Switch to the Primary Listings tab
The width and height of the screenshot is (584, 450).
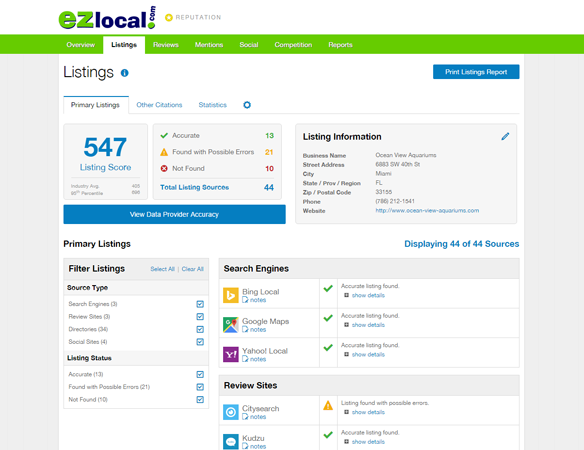(95, 105)
